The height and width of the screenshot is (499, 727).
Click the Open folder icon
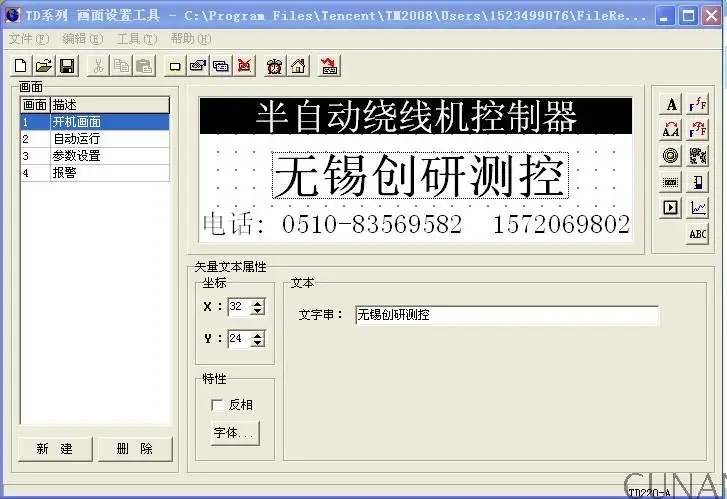tap(44, 66)
